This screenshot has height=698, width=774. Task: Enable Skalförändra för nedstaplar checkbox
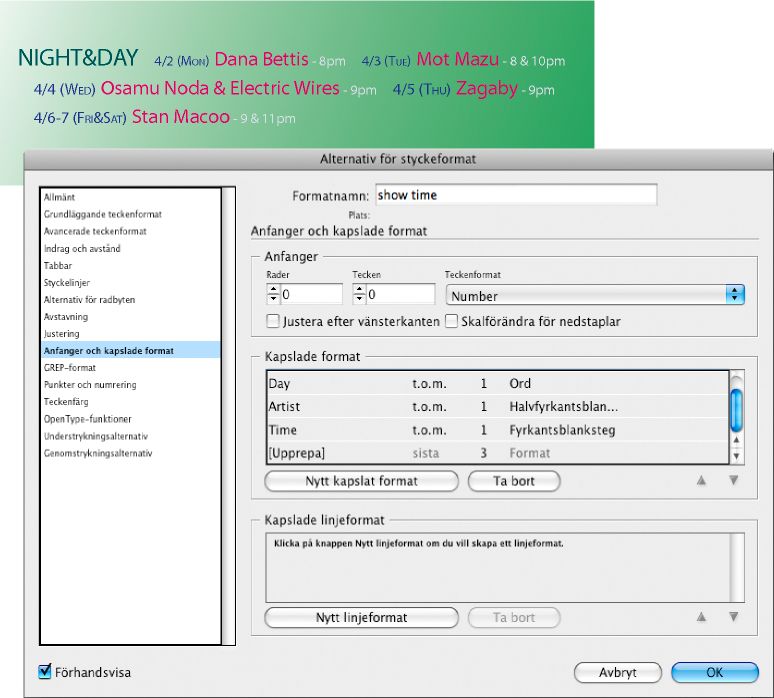point(451,321)
